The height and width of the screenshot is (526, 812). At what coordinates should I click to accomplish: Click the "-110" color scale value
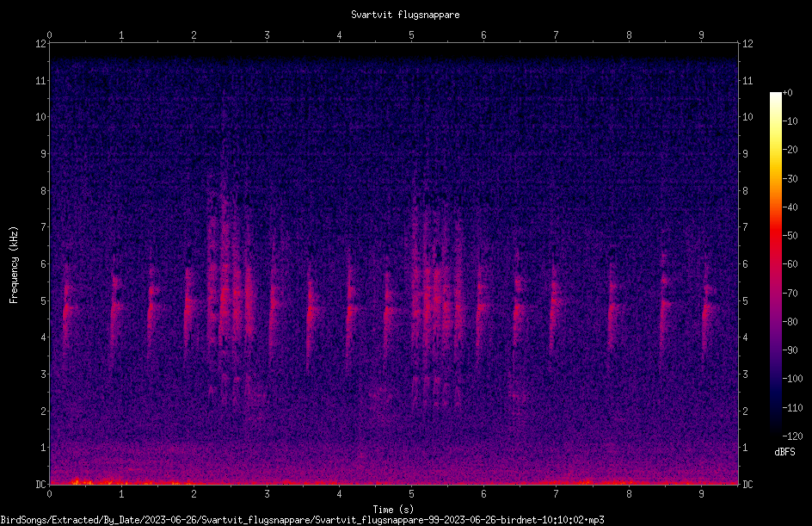(792, 408)
